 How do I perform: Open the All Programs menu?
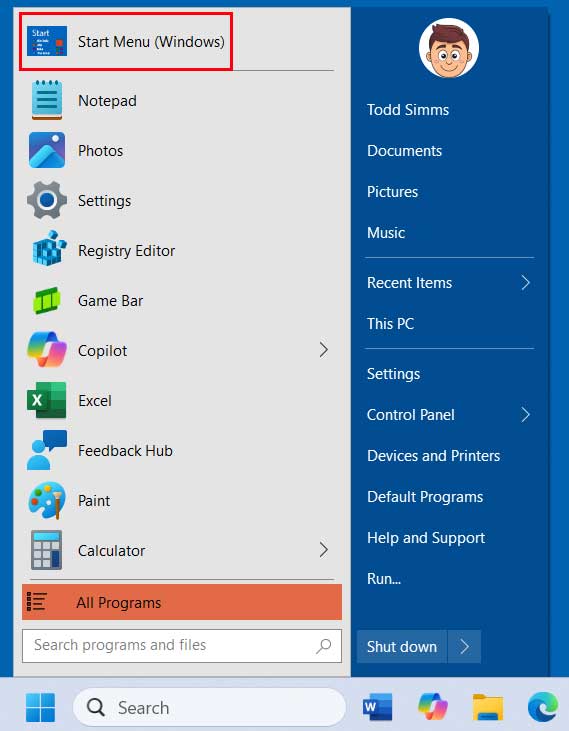pos(182,602)
